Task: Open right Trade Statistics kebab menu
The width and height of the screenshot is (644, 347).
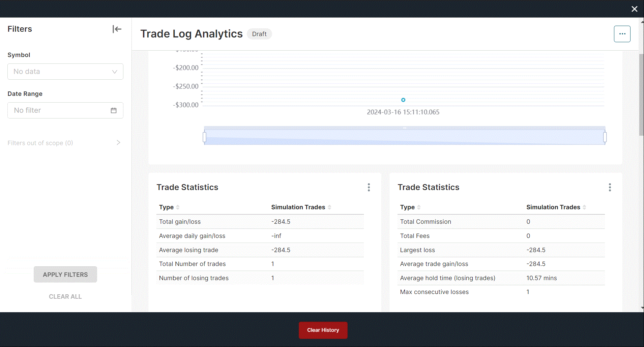Action: pos(610,187)
